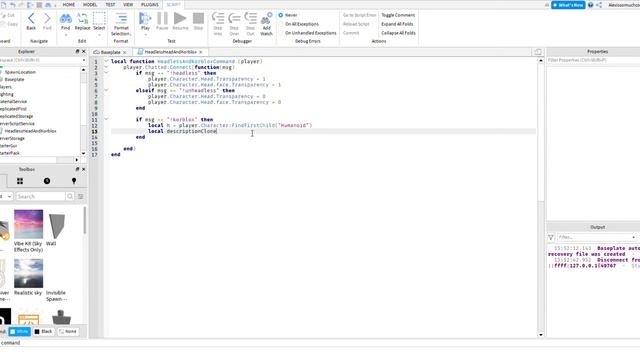
Task: Collapse the fold on code line 6
Action: (106, 90)
